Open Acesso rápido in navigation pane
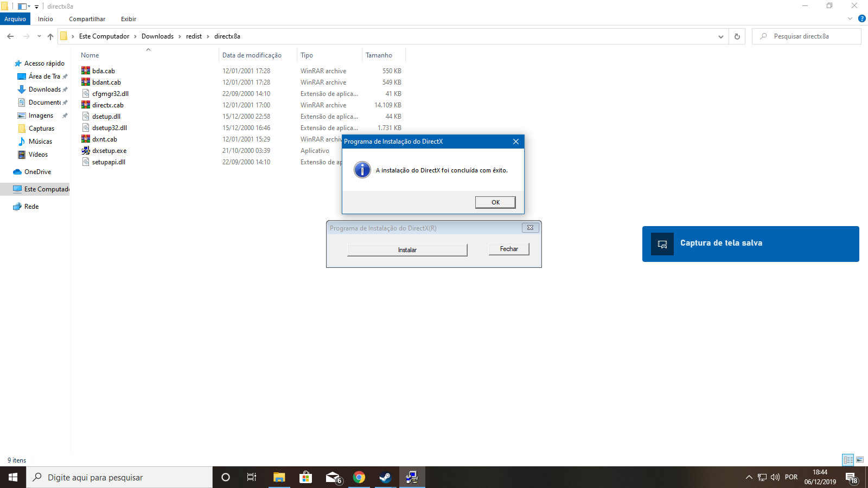Viewport: 868px width, 488px height. (x=44, y=63)
